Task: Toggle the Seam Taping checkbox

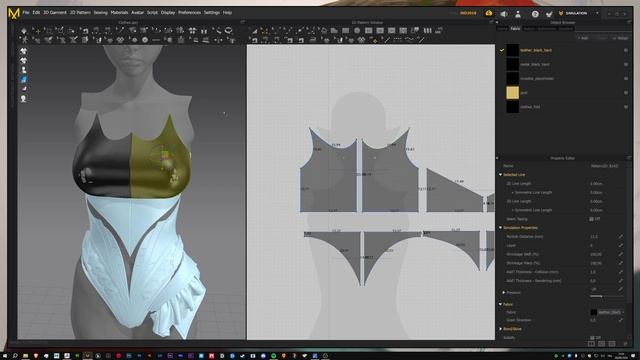Action: coord(591,219)
